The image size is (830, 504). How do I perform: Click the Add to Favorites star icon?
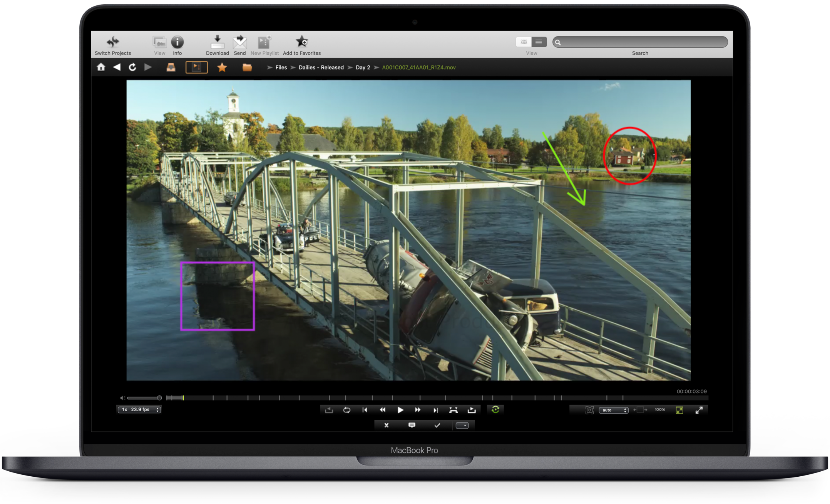pos(301,42)
